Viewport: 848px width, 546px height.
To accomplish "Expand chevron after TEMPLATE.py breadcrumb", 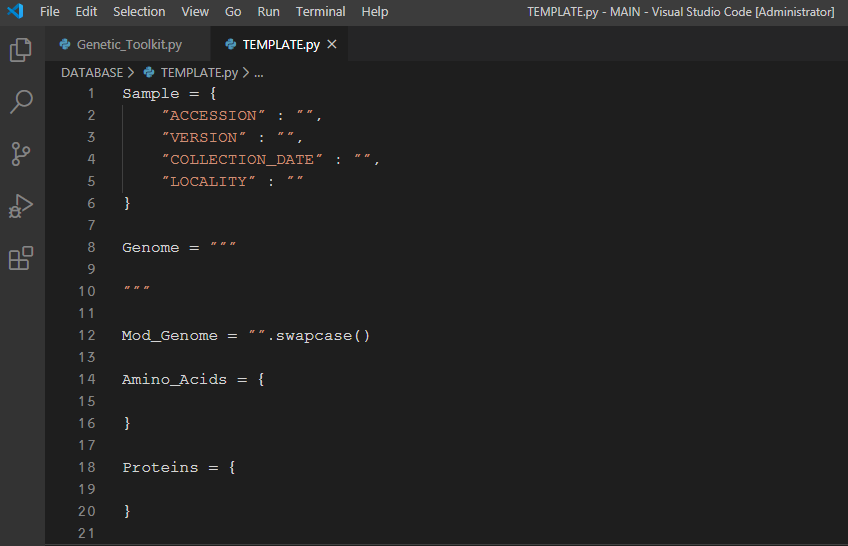I will click(246, 72).
